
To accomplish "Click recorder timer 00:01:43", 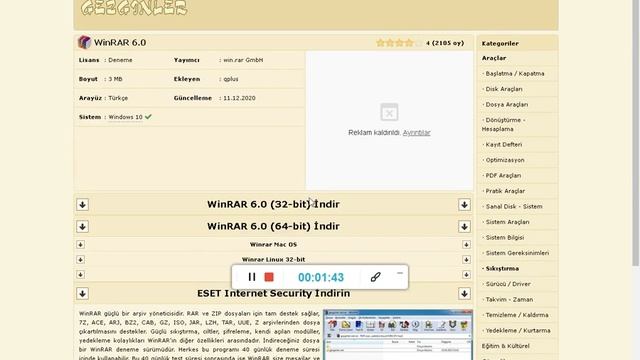I will coord(321,278).
